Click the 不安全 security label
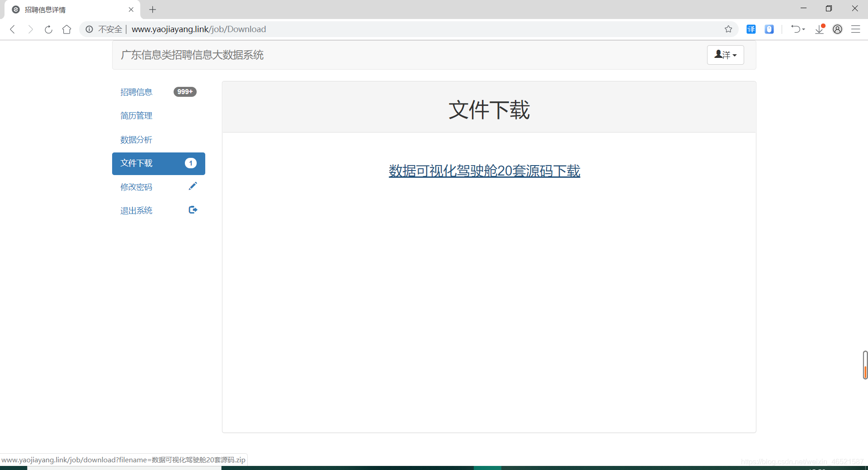The height and width of the screenshot is (470, 868). [110, 29]
